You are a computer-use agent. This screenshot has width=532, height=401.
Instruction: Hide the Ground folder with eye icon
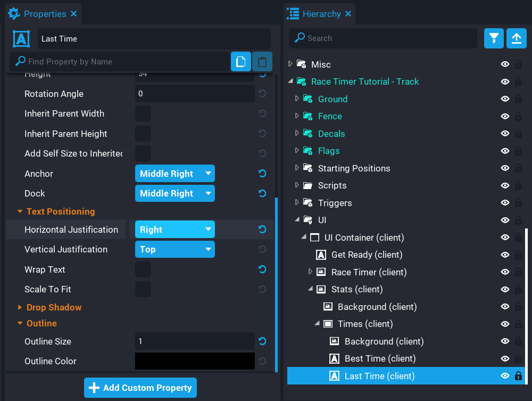(505, 99)
